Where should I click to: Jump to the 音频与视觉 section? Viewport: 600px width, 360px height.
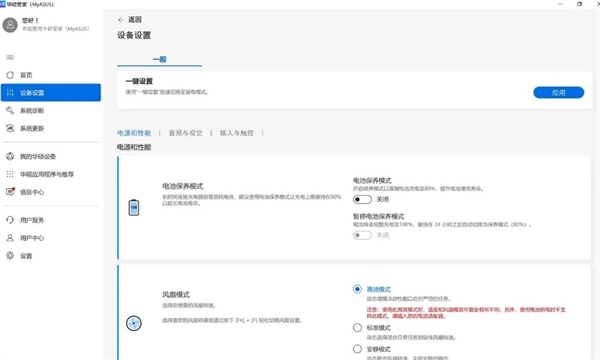186,133
